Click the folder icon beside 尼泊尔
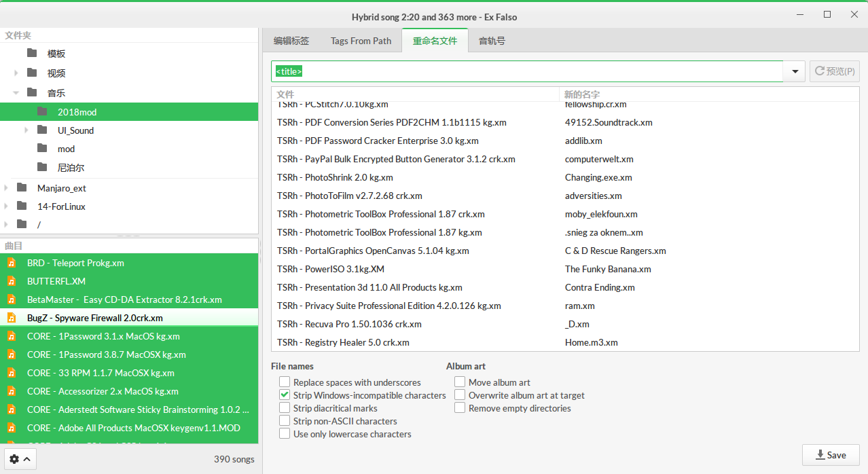 42,167
